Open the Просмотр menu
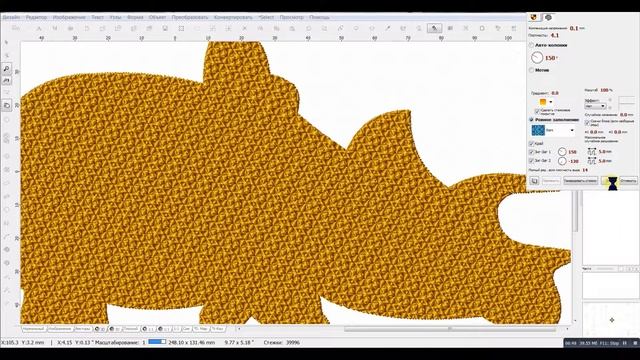The height and width of the screenshot is (360, 640). [291, 17]
